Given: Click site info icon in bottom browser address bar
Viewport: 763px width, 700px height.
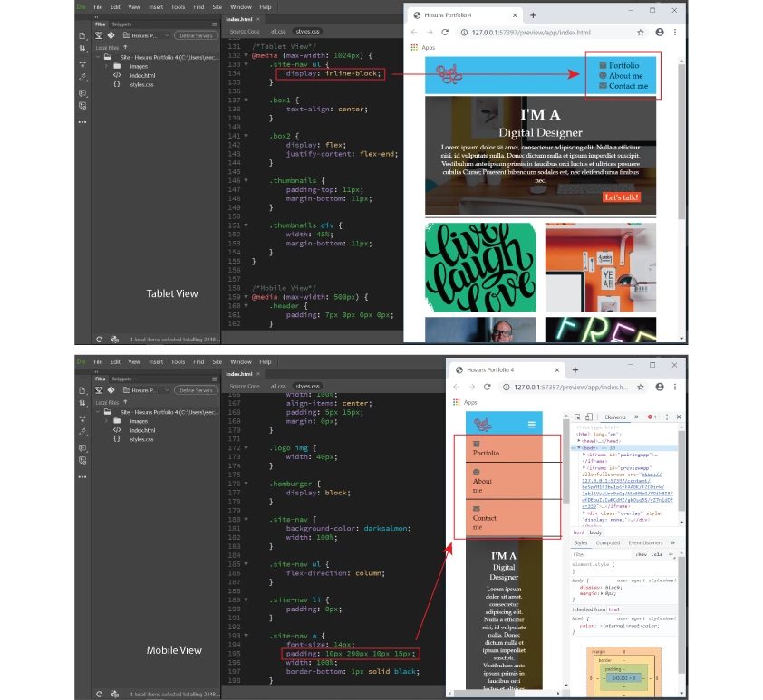Looking at the screenshot, I should [x=506, y=387].
